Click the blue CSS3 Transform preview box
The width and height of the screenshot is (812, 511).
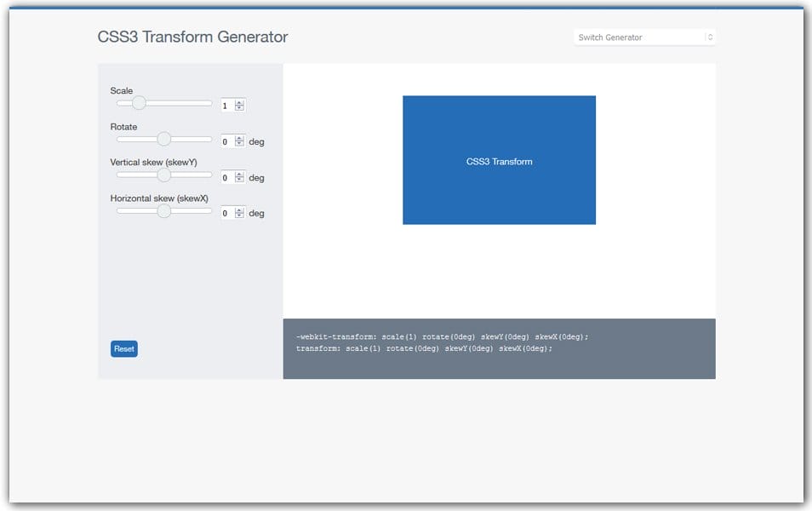click(499, 159)
